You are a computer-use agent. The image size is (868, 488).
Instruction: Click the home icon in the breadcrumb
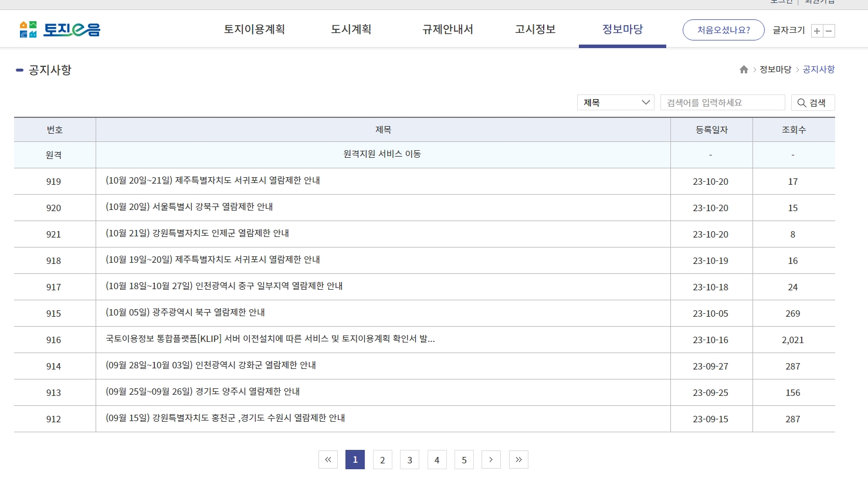(744, 69)
